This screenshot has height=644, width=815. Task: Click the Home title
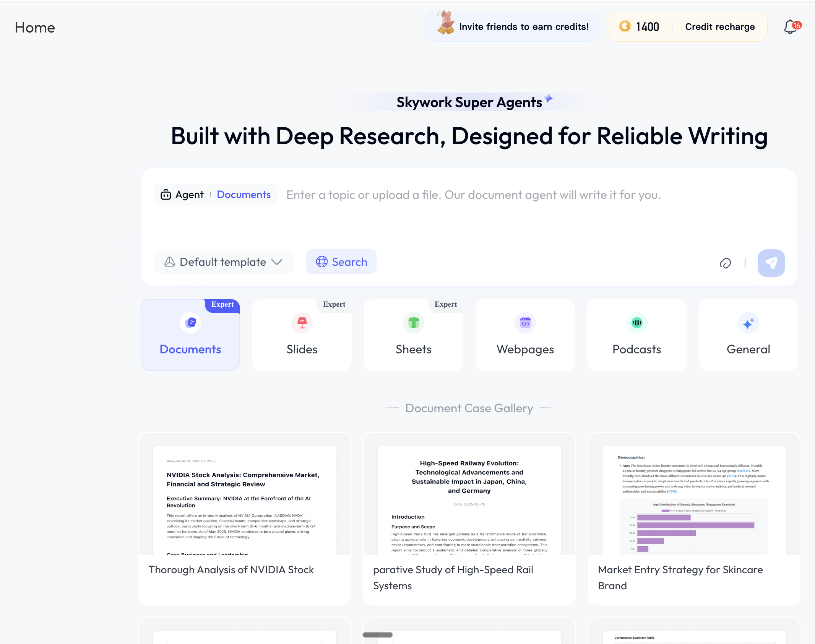point(35,28)
